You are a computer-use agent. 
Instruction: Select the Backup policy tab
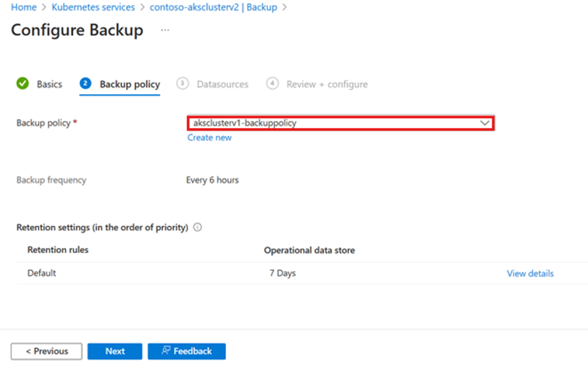click(130, 84)
